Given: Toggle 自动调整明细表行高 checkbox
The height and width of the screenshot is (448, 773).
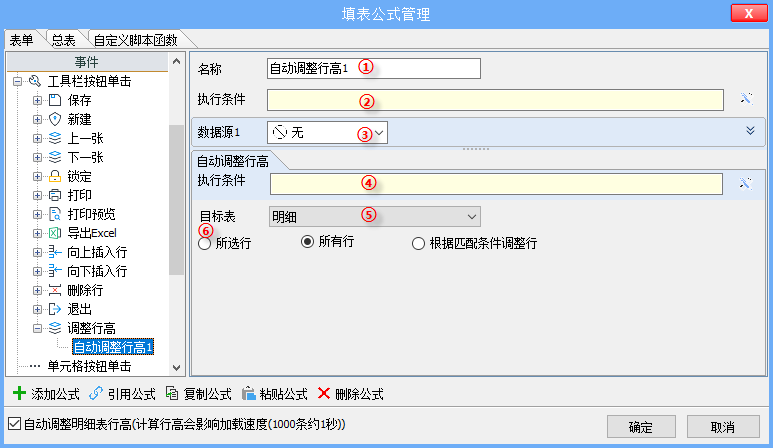Looking at the screenshot, I should (14, 424).
